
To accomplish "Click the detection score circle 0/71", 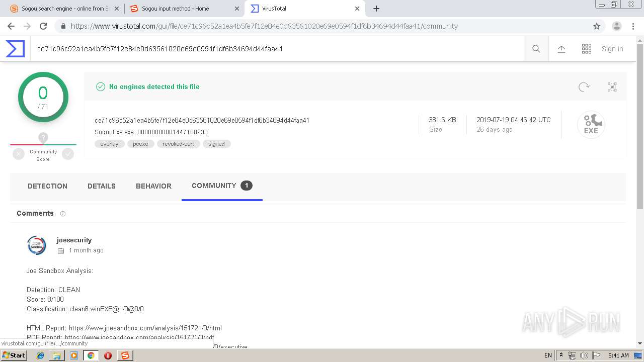I will 43,97.
